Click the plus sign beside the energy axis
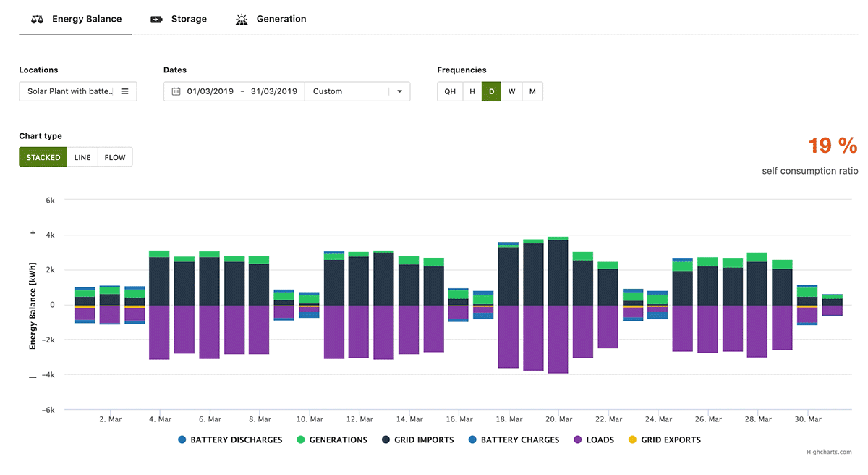Screen dimensions: 868x475 click(x=32, y=233)
